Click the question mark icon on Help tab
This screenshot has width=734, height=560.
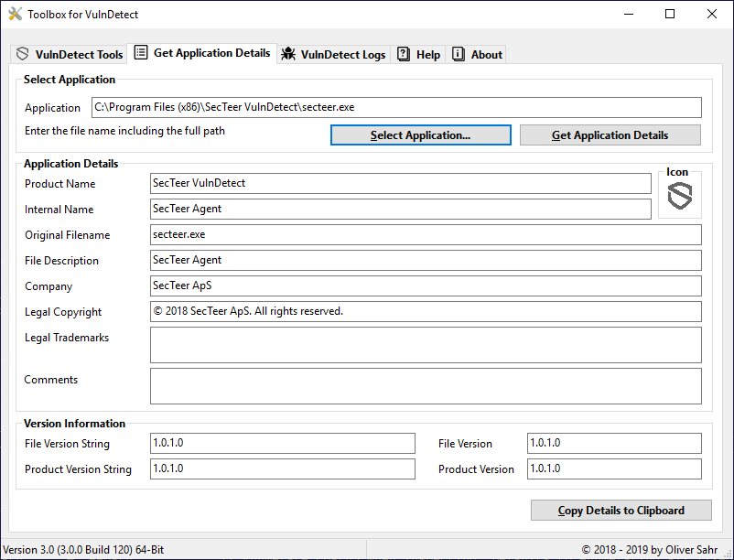click(403, 54)
